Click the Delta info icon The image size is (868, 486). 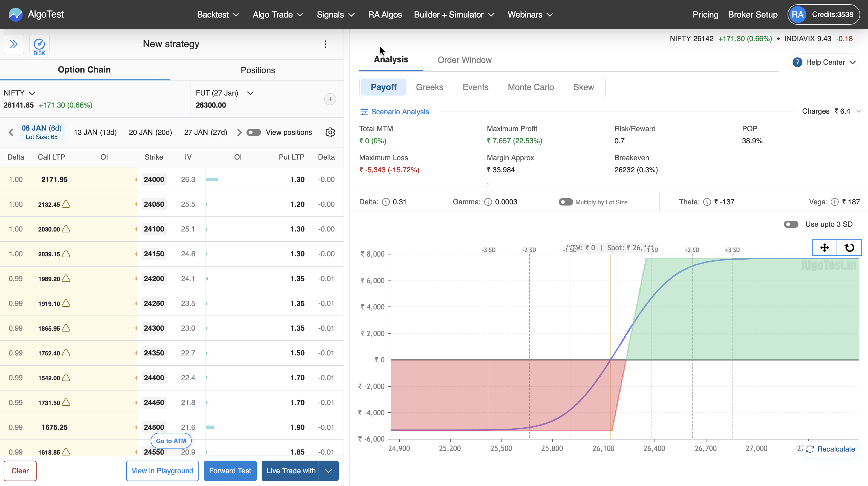coord(386,202)
